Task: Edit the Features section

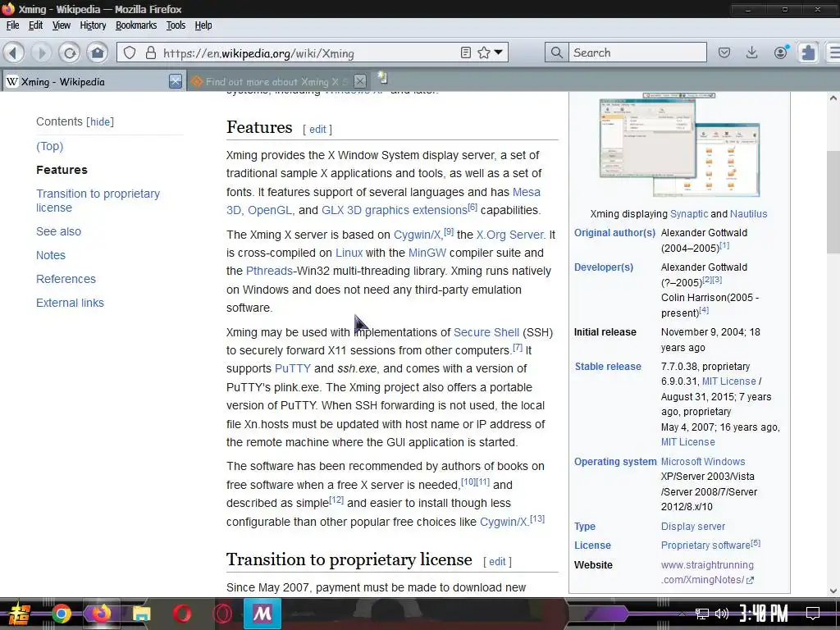Action: (x=317, y=129)
